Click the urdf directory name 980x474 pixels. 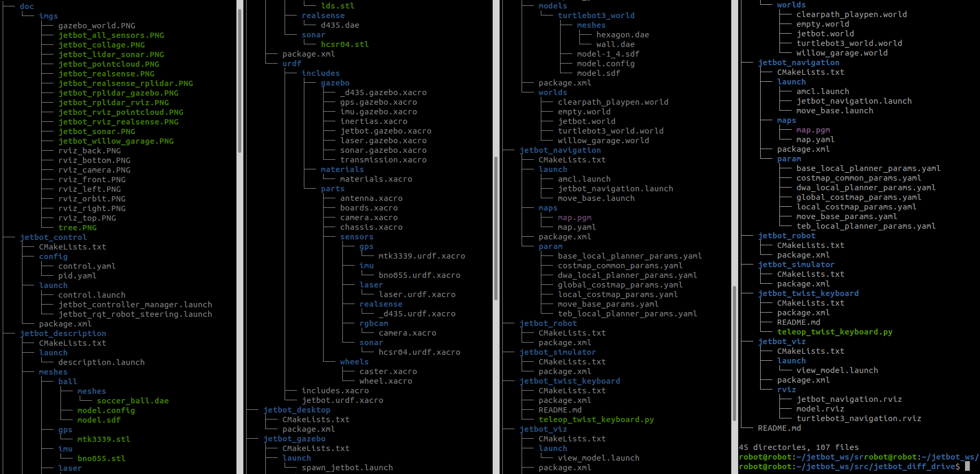[292, 64]
